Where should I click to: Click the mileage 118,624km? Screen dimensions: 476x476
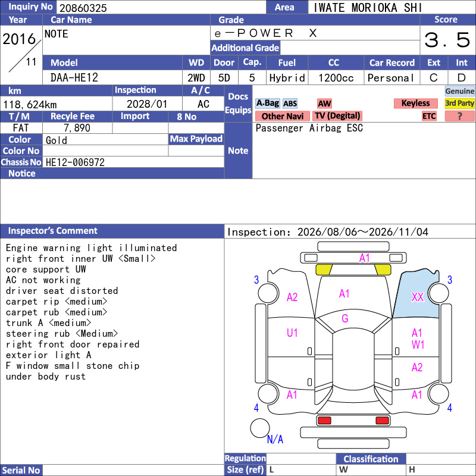[30, 105]
